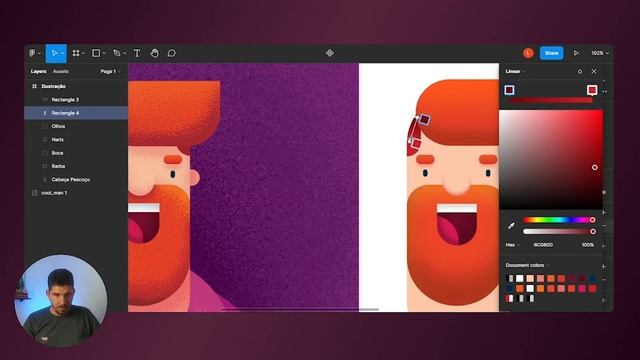Open the Figma main menu icon
Viewport: 640px width, 360px height.
click(32, 53)
